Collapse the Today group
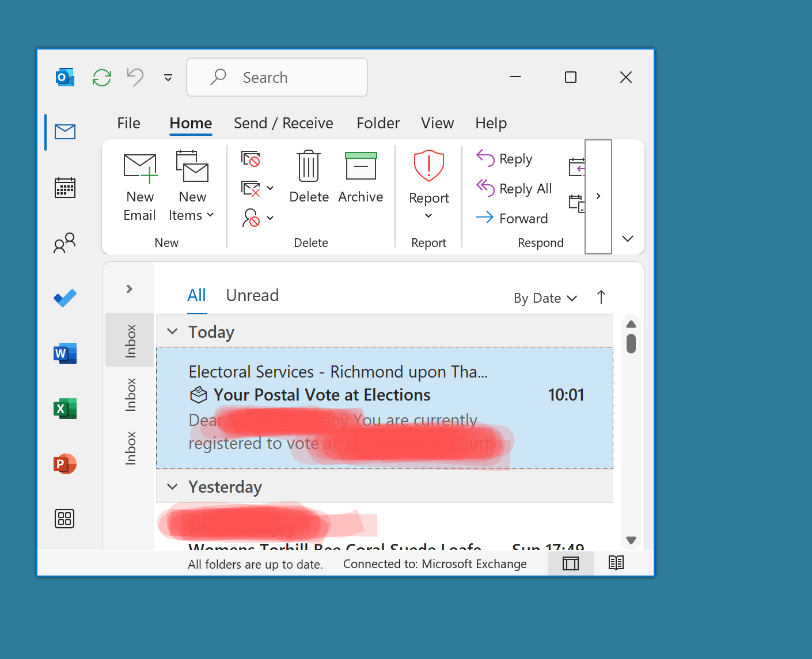 tap(172, 332)
